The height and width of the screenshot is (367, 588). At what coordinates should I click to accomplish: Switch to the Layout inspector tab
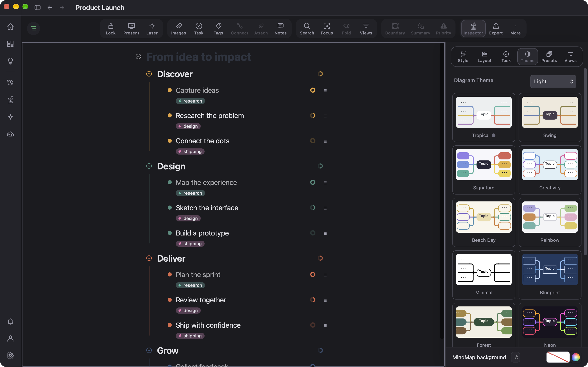pyautogui.click(x=484, y=57)
